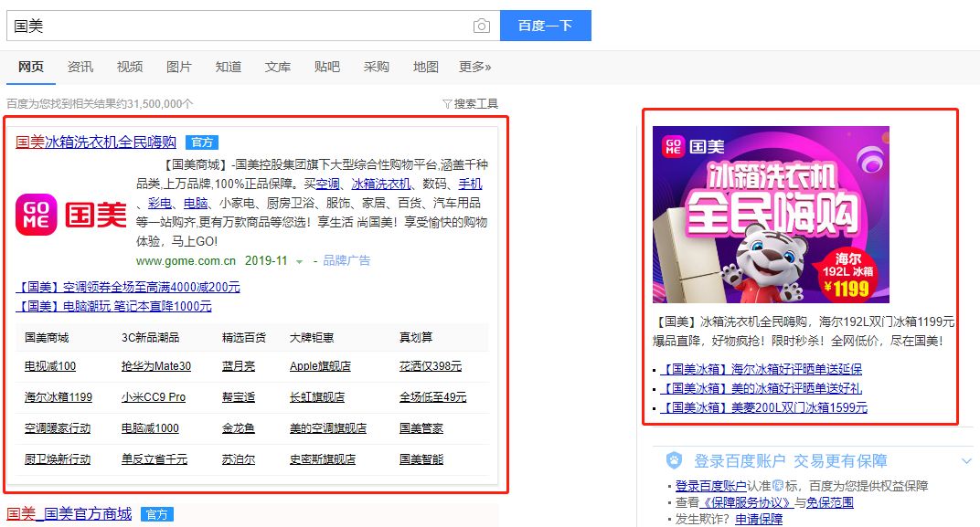Click the 百度一下 search button
The height and width of the screenshot is (527, 980).
coord(545,26)
